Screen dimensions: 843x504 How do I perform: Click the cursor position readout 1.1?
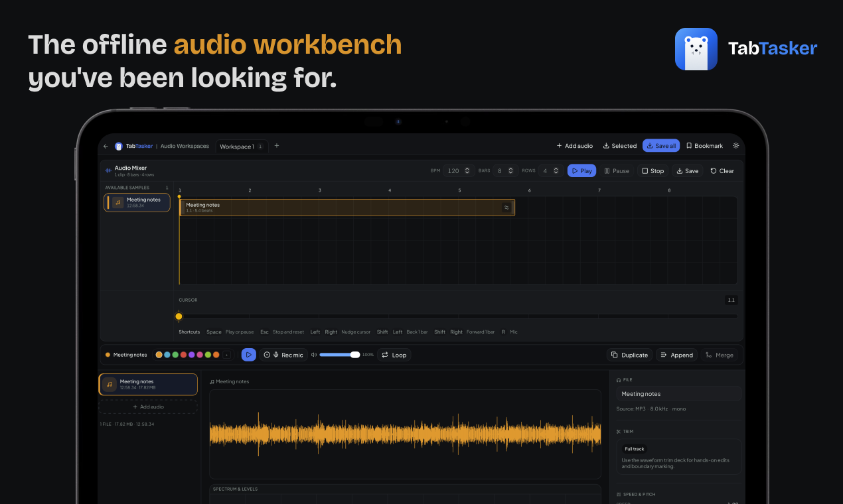731,300
